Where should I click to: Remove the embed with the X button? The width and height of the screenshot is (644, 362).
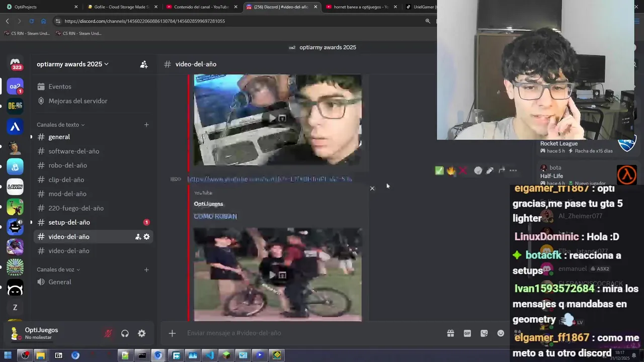pyautogui.click(x=372, y=189)
